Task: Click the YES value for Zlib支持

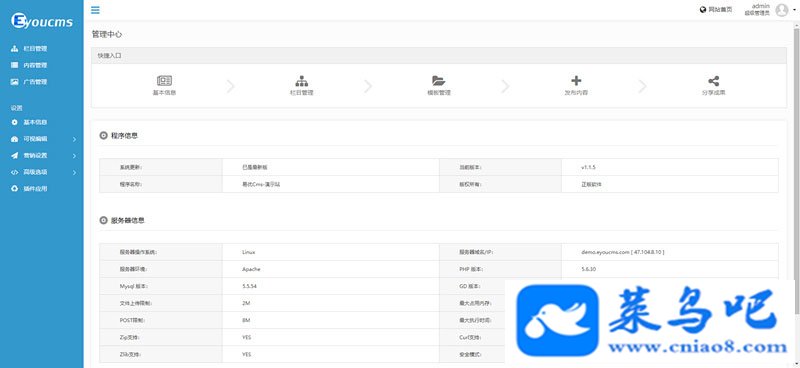Action: tap(246, 354)
